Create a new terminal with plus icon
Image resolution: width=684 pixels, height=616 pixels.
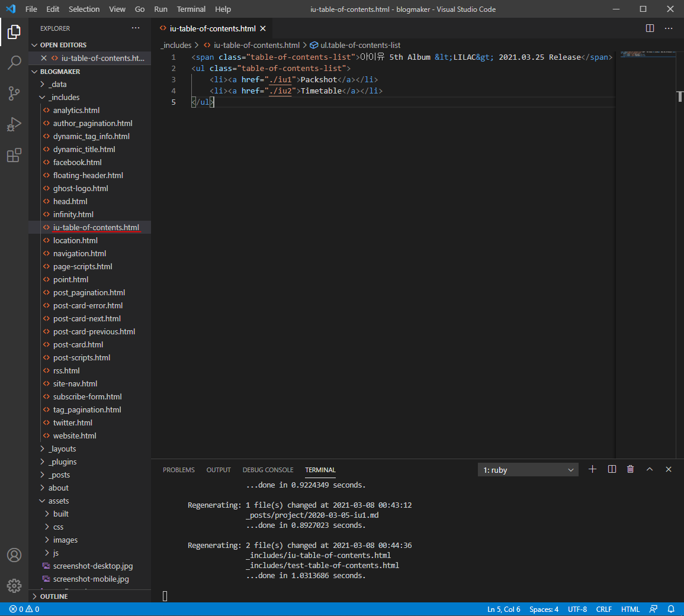point(592,469)
